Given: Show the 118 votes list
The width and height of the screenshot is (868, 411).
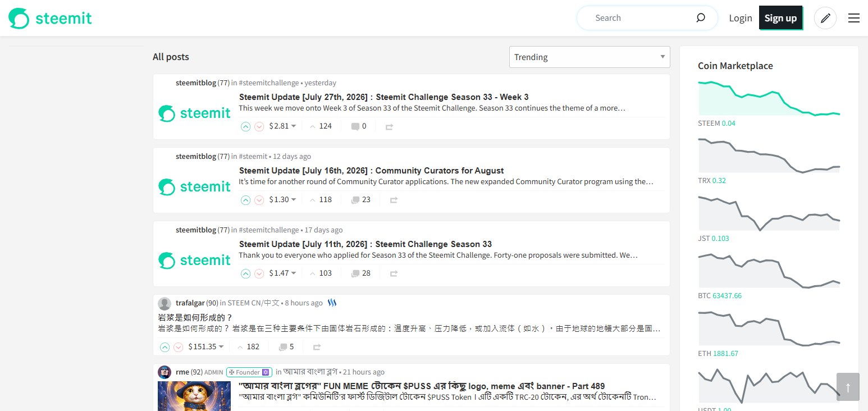Looking at the screenshot, I should pos(321,200).
